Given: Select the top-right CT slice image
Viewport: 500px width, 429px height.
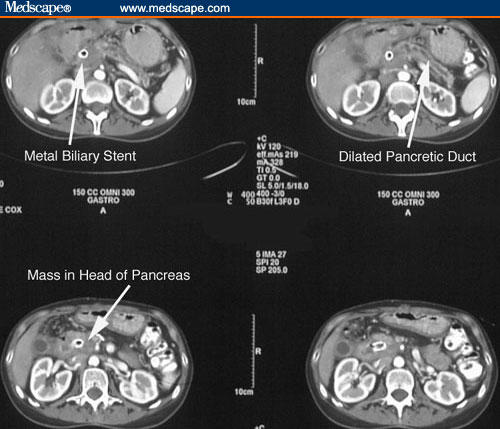Looking at the screenshot, I should click(x=403, y=80).
